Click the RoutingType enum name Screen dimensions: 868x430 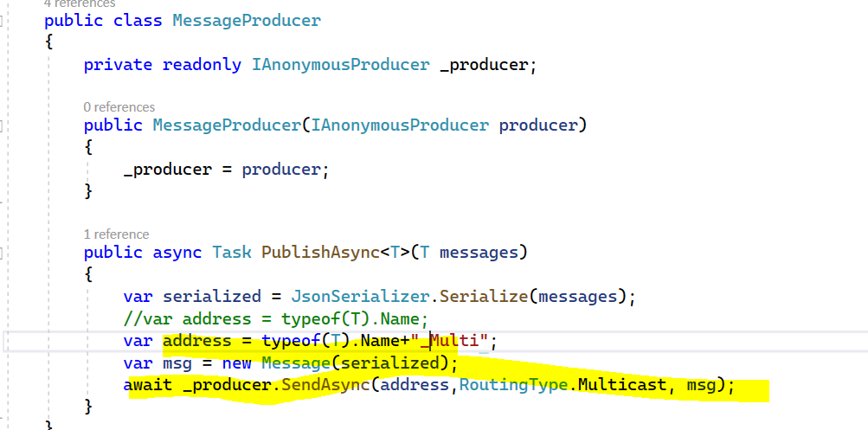513,385
